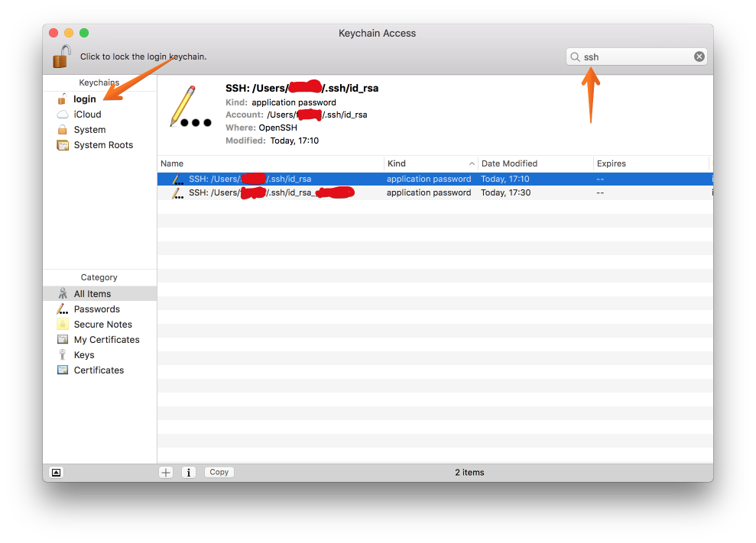Minimize the window with the yellow button
756x543 pixels.
[69, 33]
